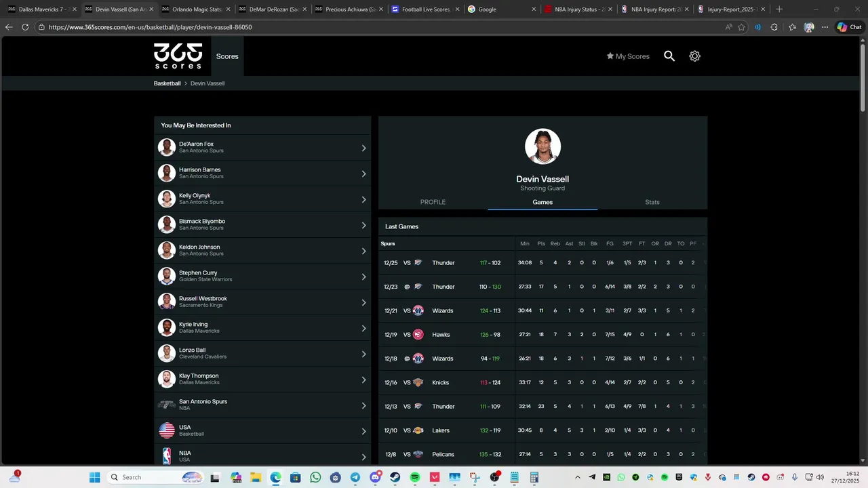Open WhatsApp from the taskbar
The height and width of the screenshot is (488, 868).
coord(315,477)
